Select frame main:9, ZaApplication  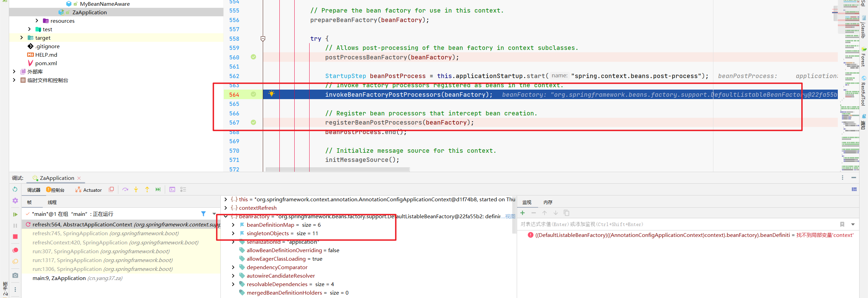[x=78, y=278]
